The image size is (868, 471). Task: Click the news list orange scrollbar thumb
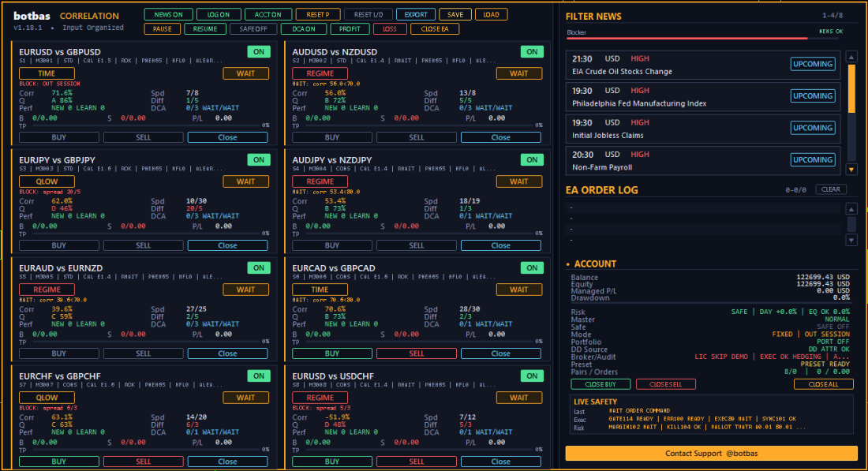coord(851,88)
